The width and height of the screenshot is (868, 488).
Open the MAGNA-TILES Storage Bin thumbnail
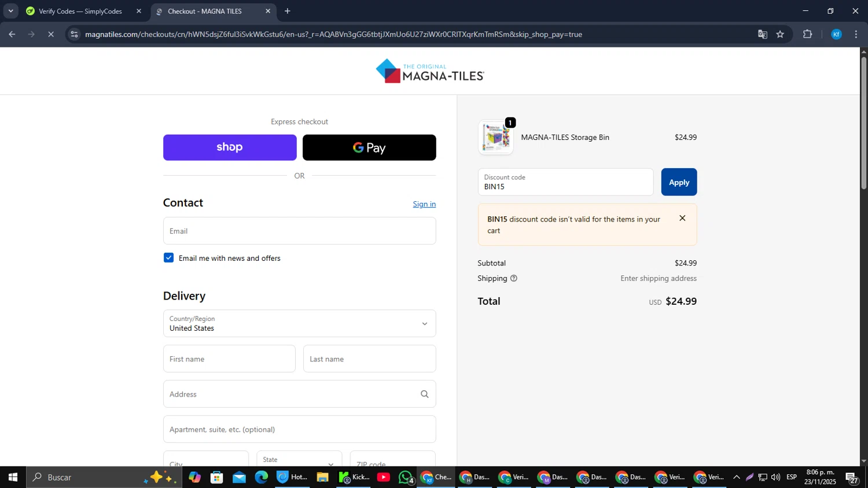pos(496,138)
